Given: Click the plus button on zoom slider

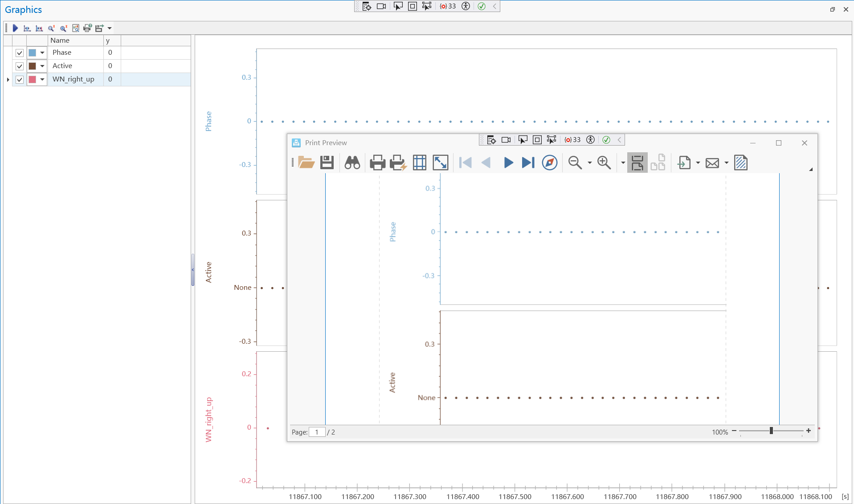Looking at the screenshot, I should point(809,431).
